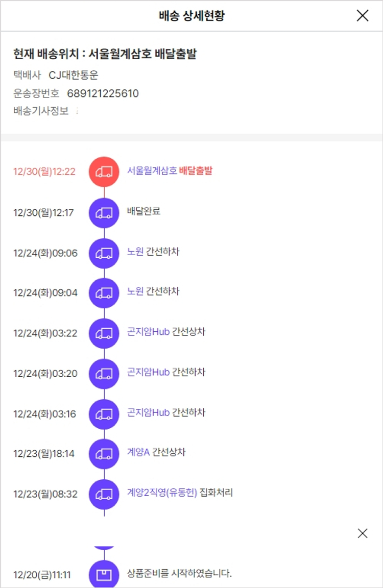Screen dimensions: 383x588
Task: Click the truck icon at 12/24 03:22
Action: (104, 333)
